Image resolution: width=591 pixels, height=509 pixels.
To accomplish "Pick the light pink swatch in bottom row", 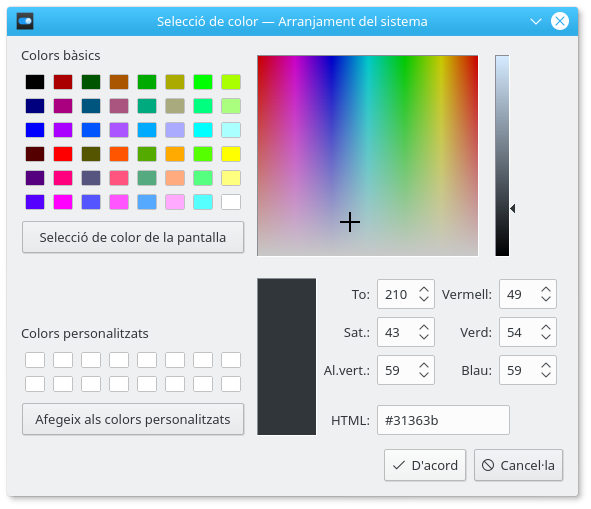I will [x=175, y=202].
